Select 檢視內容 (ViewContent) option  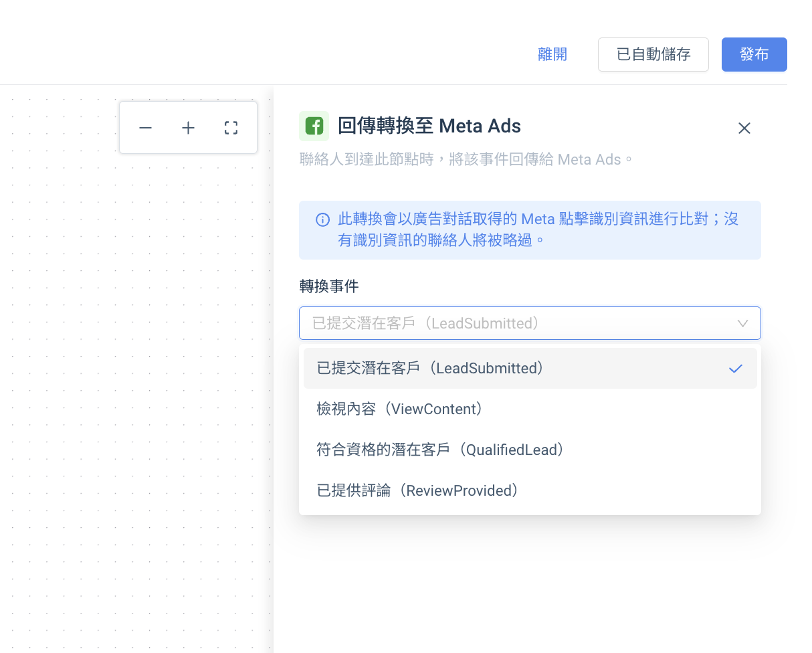click(530, 409)
